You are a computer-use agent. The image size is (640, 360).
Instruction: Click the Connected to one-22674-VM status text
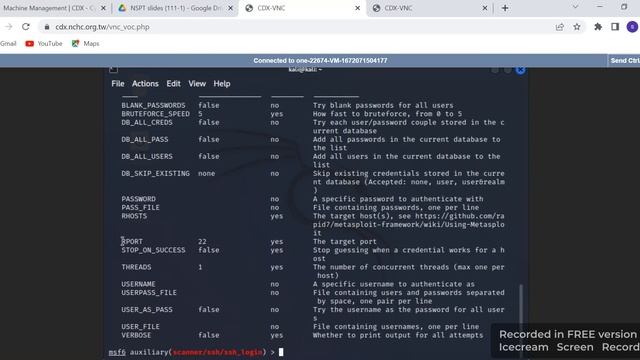pos(320,60)
